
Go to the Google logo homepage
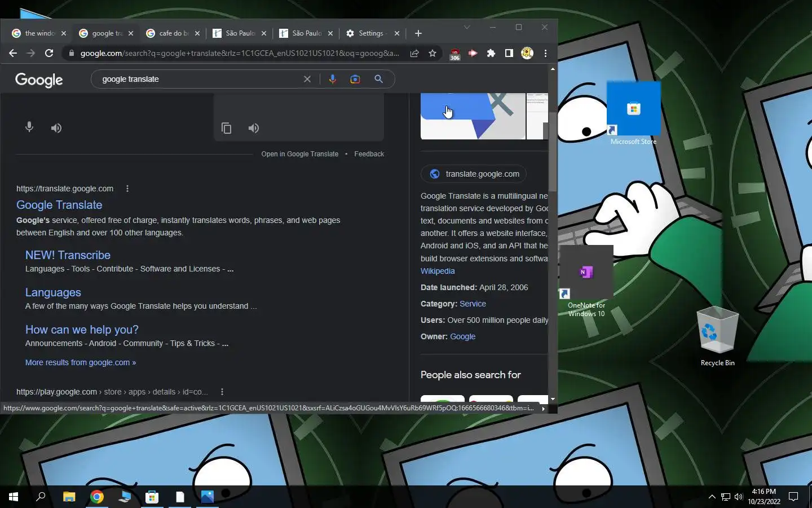click(39, 80)
